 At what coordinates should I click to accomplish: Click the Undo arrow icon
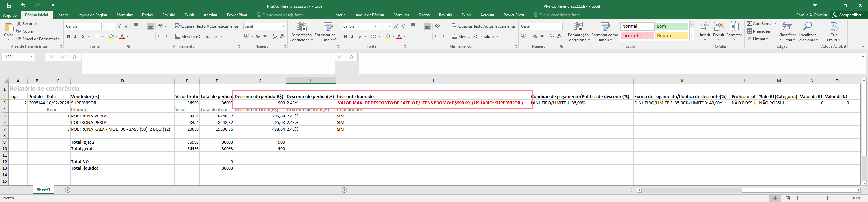coord(23,6)
